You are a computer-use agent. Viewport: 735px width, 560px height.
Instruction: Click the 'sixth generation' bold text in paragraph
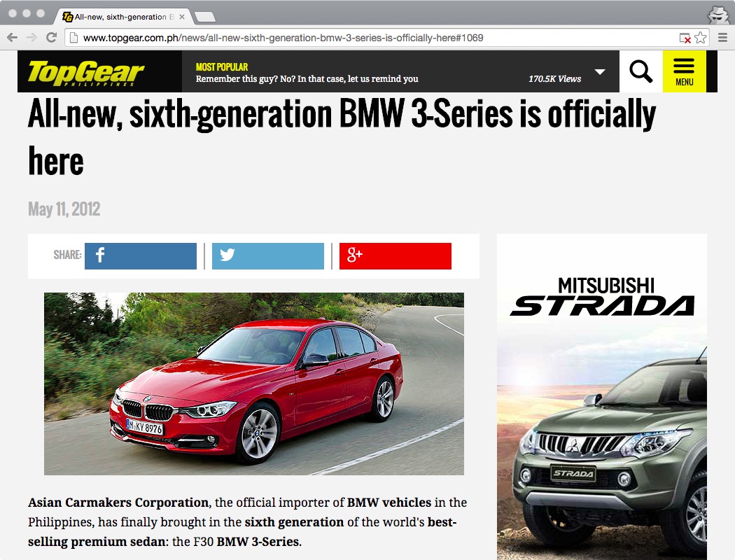(x=295, y=522)
